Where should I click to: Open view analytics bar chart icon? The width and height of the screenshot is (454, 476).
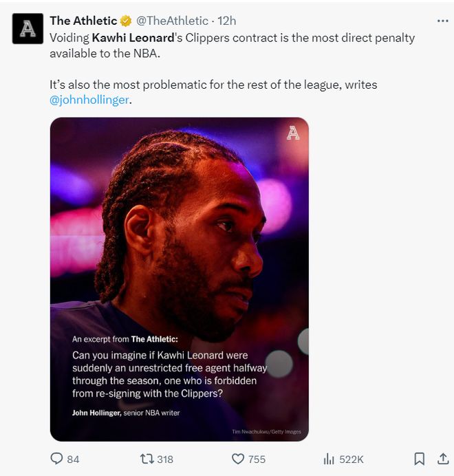pos(329,459)
